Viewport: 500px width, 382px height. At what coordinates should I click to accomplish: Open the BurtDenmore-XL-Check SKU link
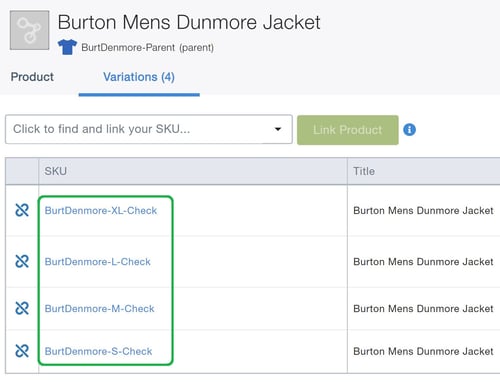(x=101, y=211)
